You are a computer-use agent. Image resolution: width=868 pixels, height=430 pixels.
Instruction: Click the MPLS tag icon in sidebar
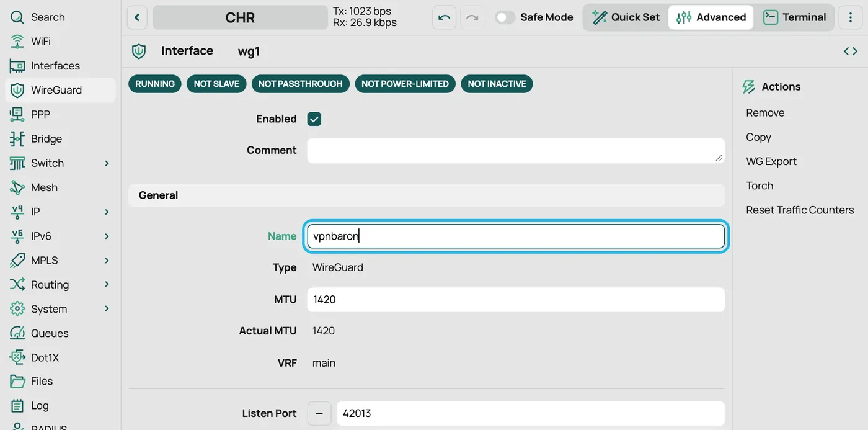(x=17, y=260)
